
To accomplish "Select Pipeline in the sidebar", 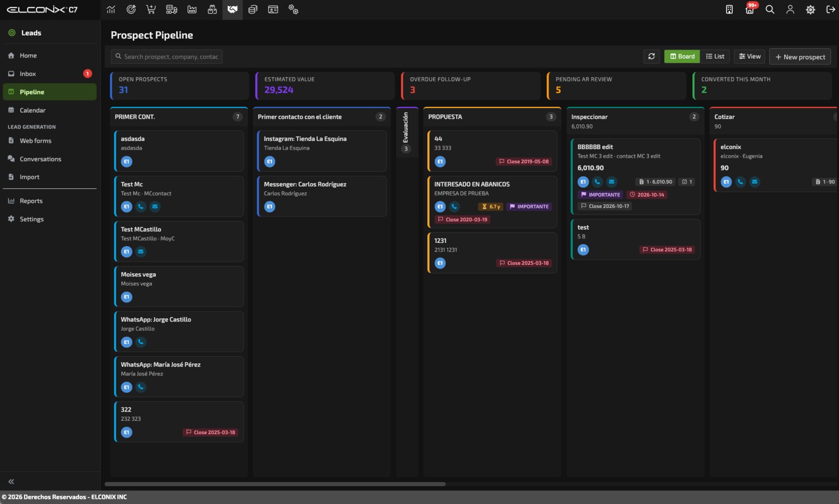I will click(x=50, y=92).
